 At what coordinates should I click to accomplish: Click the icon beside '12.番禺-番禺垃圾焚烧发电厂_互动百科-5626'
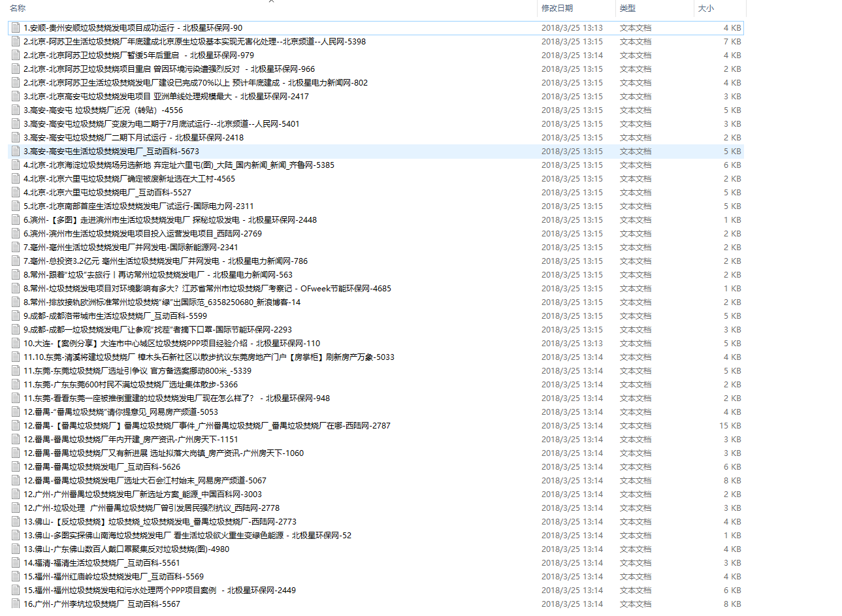click(x=16, y=466)
